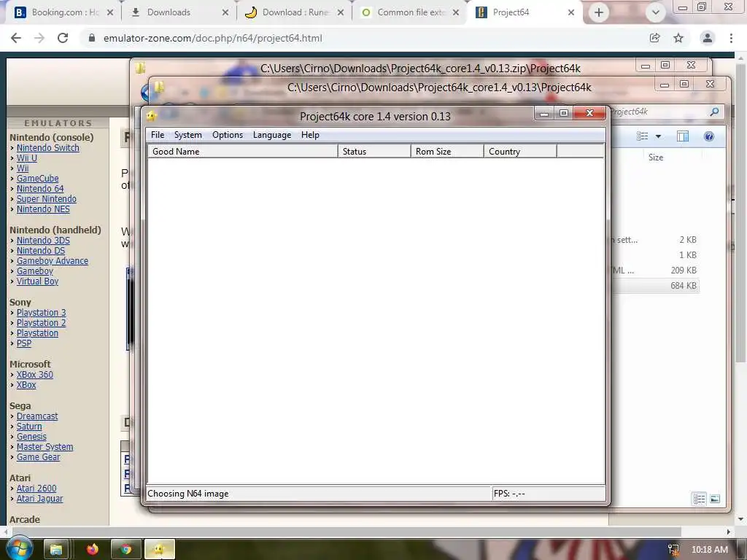The height and width of the screenshot is (560, 747).
Task: Click the browser horizontal scrollbar
Action: [x=347, y=532]
